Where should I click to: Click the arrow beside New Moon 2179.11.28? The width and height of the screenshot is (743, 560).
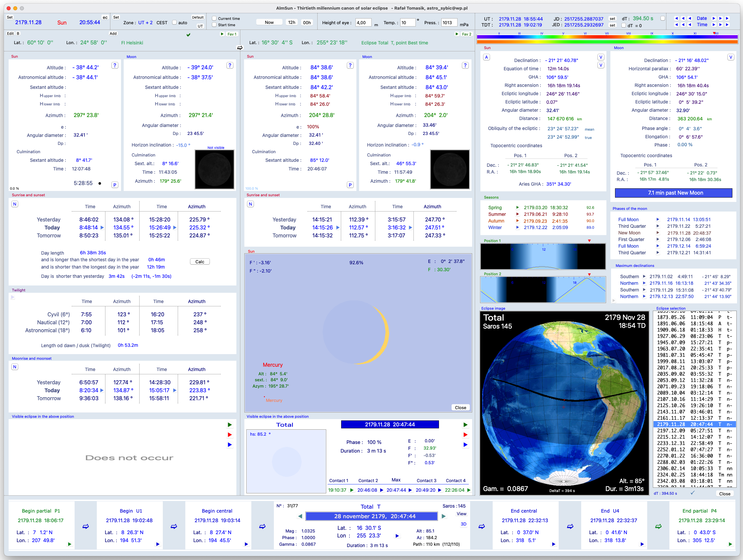pos(658,233)
